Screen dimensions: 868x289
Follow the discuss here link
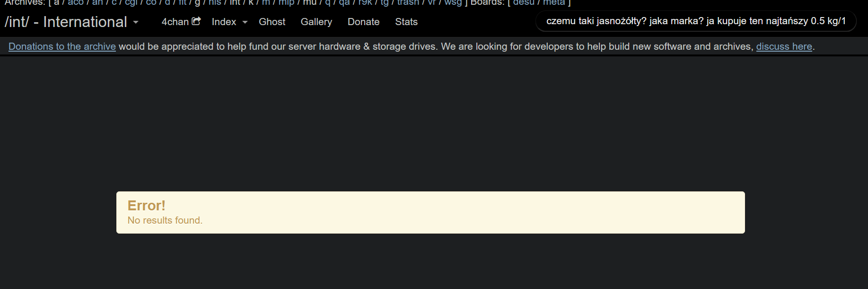click(784, 46)
